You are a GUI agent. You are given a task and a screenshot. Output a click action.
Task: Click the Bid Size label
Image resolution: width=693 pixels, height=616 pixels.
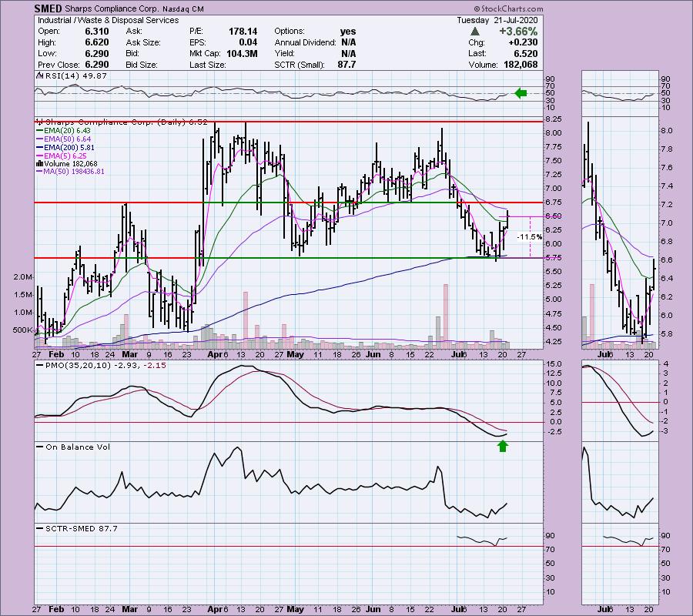tap(142, 65)
